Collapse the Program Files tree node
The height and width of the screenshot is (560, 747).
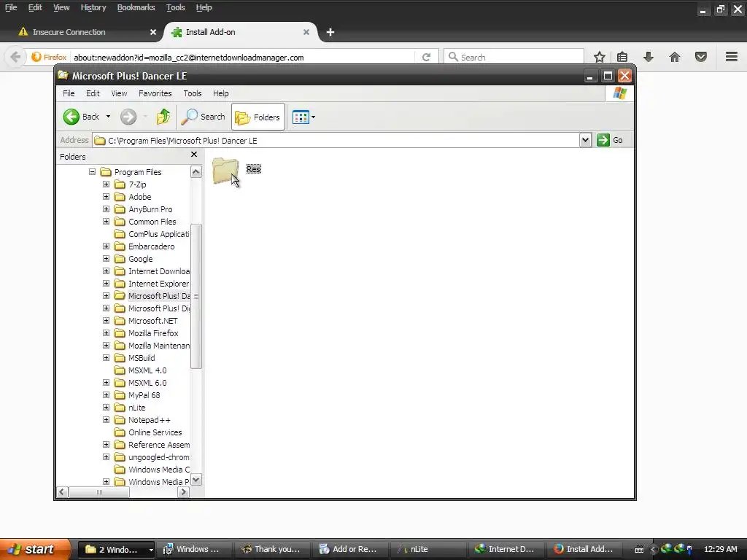tap(93, 172)
